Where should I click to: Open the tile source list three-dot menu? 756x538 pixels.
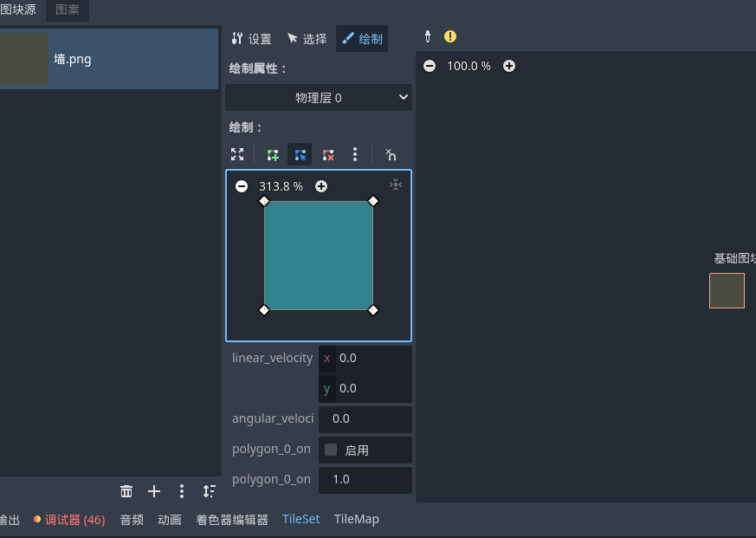coord(182,491)
